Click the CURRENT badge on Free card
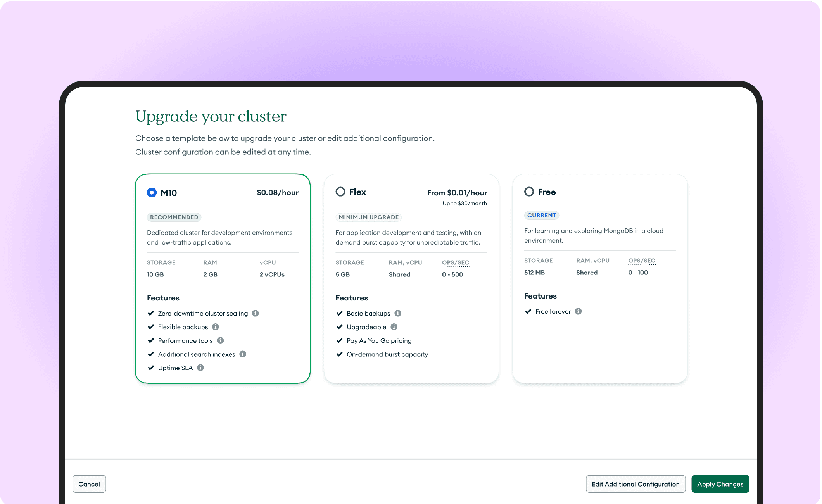Screen dimensions: 822x504 point(541,215)
